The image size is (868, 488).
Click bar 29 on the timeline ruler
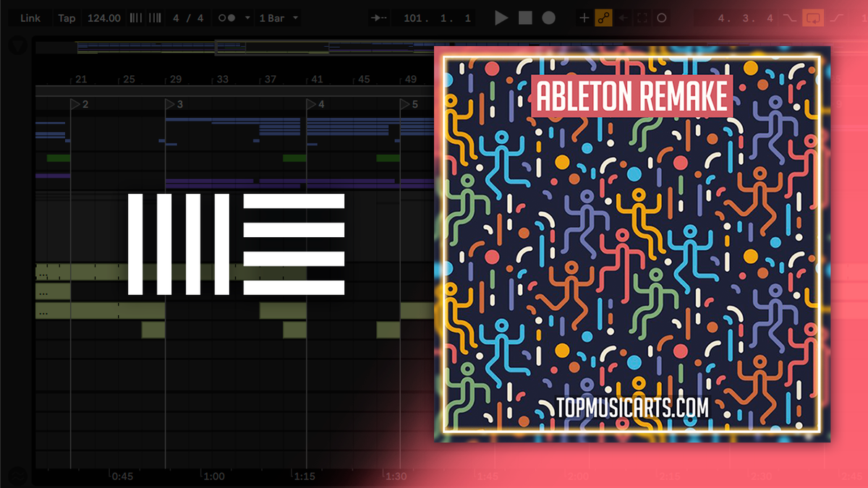click(175, 80)
